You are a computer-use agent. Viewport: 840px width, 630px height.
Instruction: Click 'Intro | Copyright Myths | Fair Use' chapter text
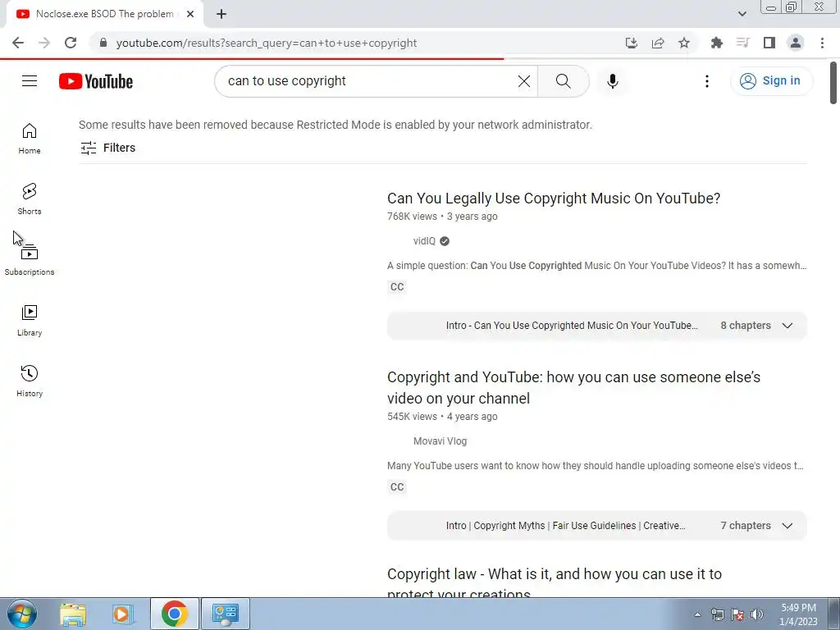[x=566, y=526]
